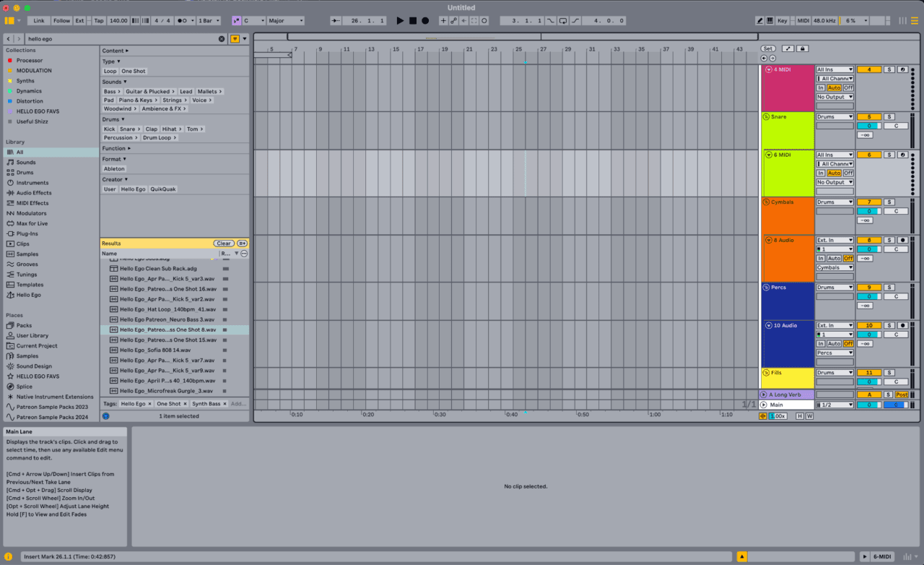Viewport: 924px width, 565px height.
Task: Toggle the Computer MIDI Keyboard icon
Action: (770, 21)
